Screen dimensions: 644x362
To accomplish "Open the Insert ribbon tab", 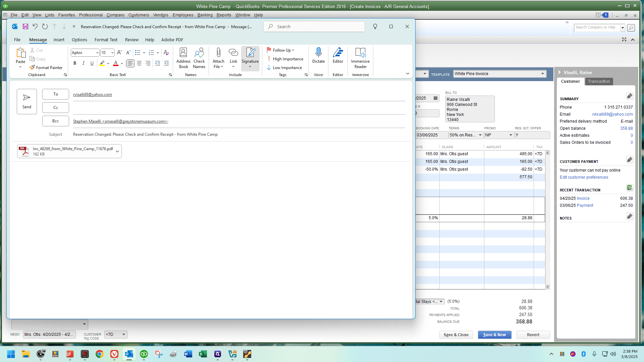I will (x=59, y=40).
